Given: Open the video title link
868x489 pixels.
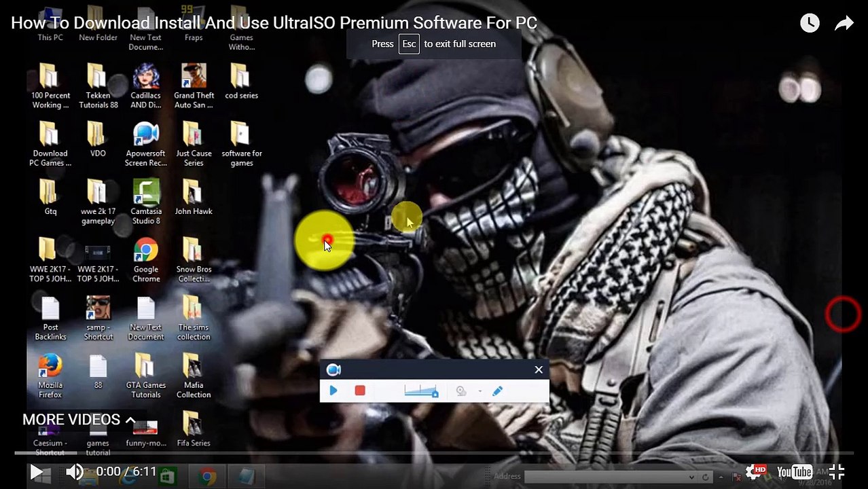Looking at the screenshot, I should [274, 22].
